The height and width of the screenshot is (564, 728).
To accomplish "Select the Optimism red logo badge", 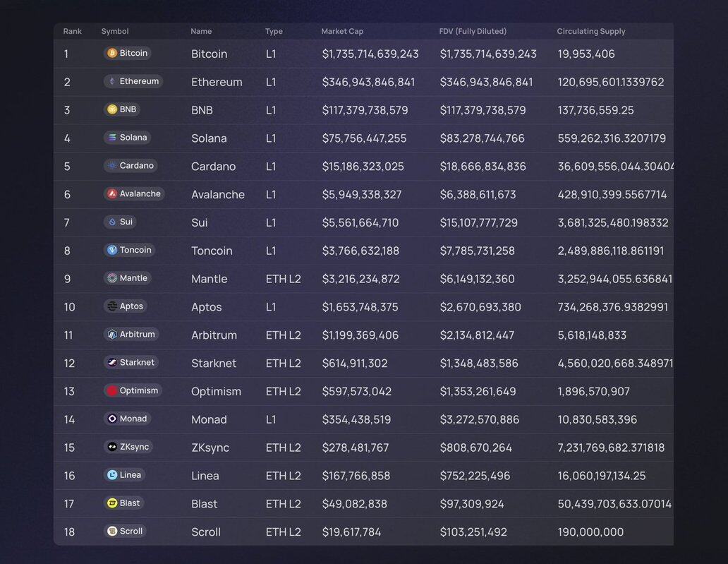I will (112, 390).
